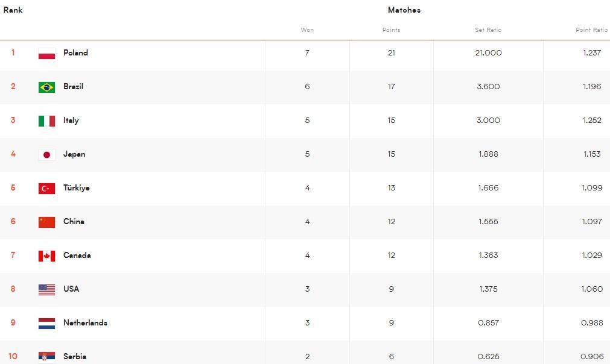The image size is (610, 364).
Task: Click the Won column header
Action: pyautogui.click(x=307, y=30)
